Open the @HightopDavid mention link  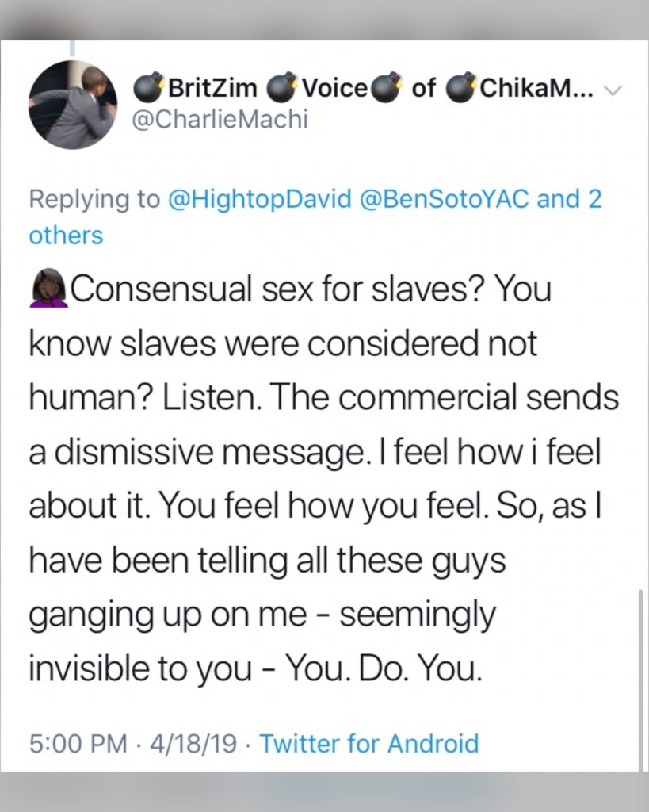point(259,199)
